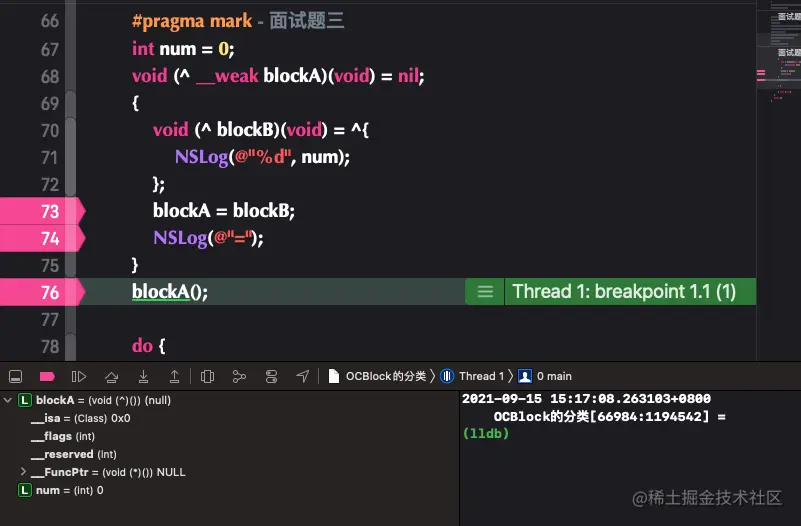The height and width of the screenshot is (526, 801).
Task: Click the Thread 1 breakpoint 1.1 annotation
Action: click(624, 292)
